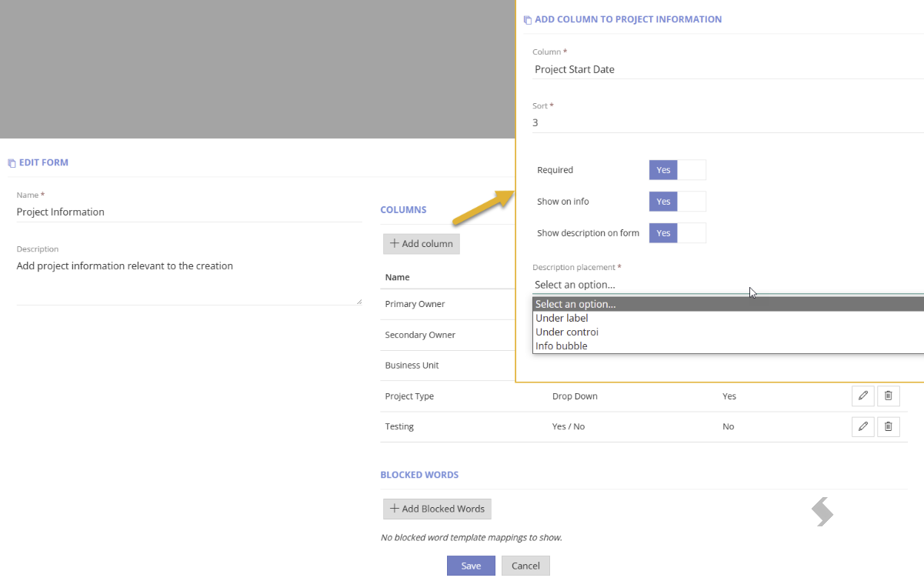This screenshot has height=581, width=924.
Task: Click the 'Drop Down' type cell
Action: click(x=575, y=396)
